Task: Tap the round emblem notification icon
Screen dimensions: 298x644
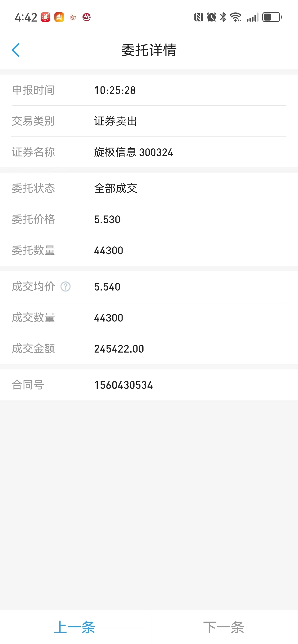Action: point(73,17)
